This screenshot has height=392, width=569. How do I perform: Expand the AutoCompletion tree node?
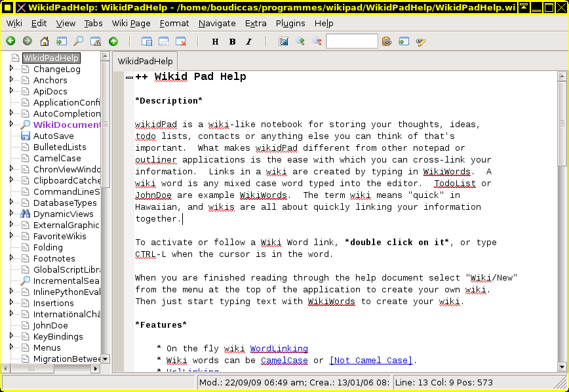[11, 113]
